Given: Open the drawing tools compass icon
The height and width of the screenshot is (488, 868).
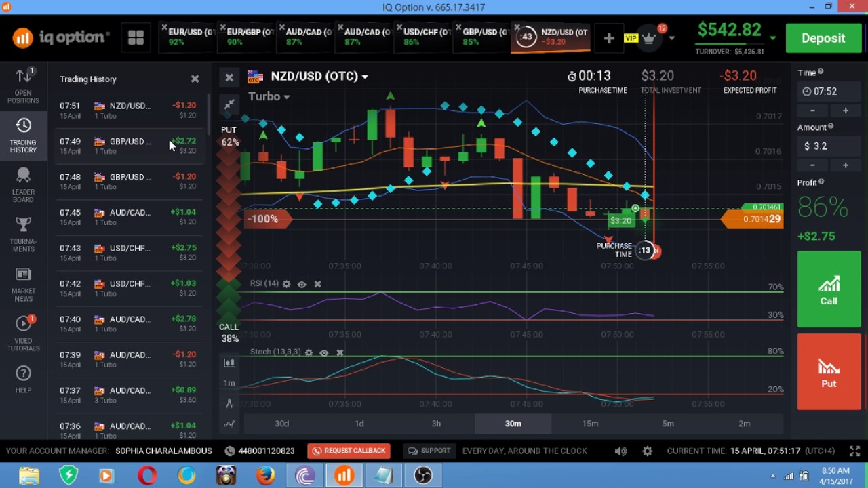Looking at the screenshot, I should coord(229,403).
